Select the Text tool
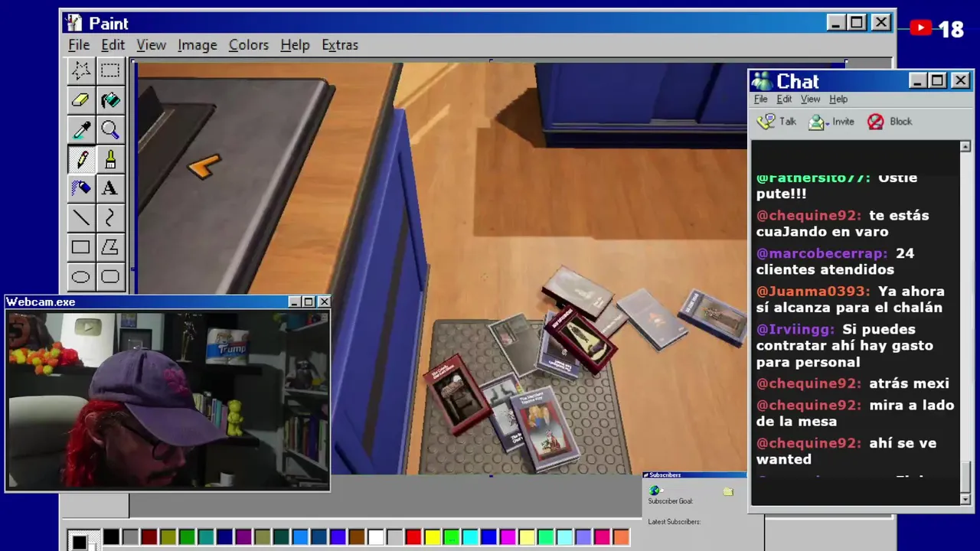 110,188
